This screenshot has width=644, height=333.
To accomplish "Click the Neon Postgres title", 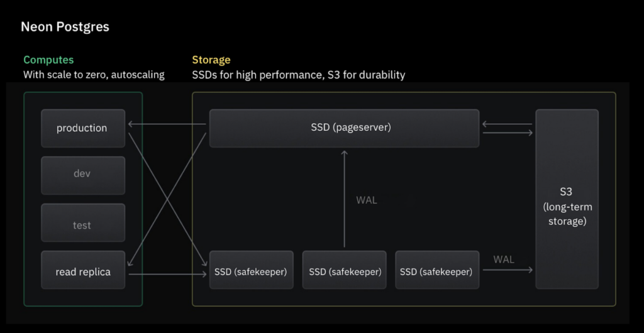I will coord(65,27).
